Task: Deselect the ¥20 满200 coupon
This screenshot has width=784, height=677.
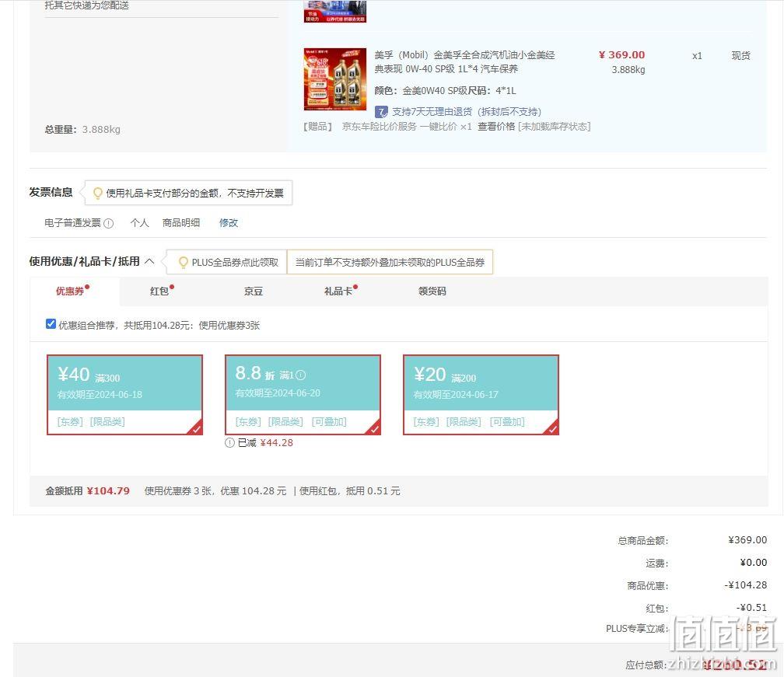Action: point(481,395)
